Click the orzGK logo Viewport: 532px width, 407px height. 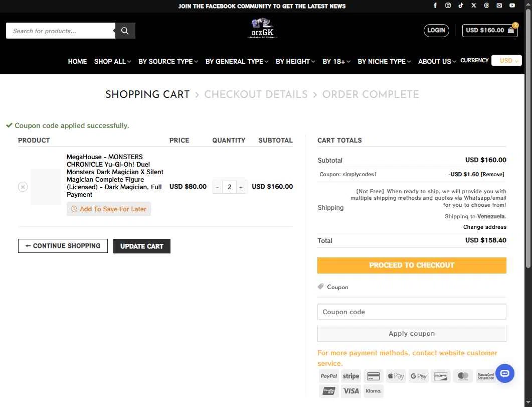(263, 29)
